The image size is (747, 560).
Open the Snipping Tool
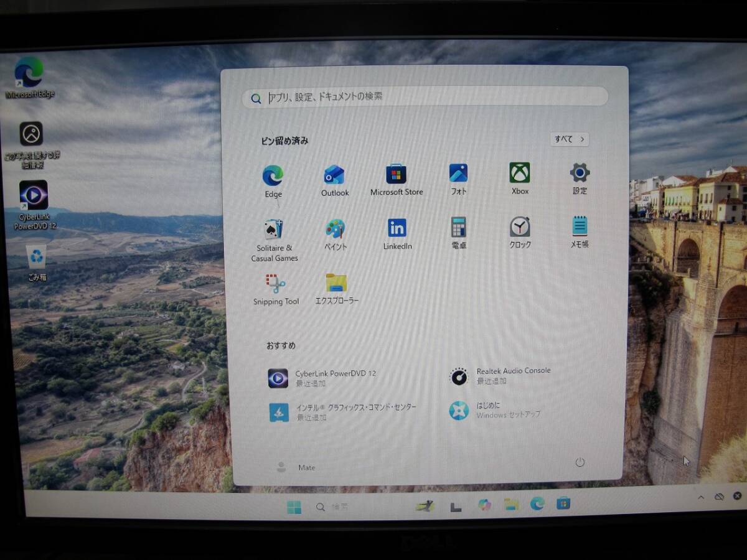pos(276,290)
